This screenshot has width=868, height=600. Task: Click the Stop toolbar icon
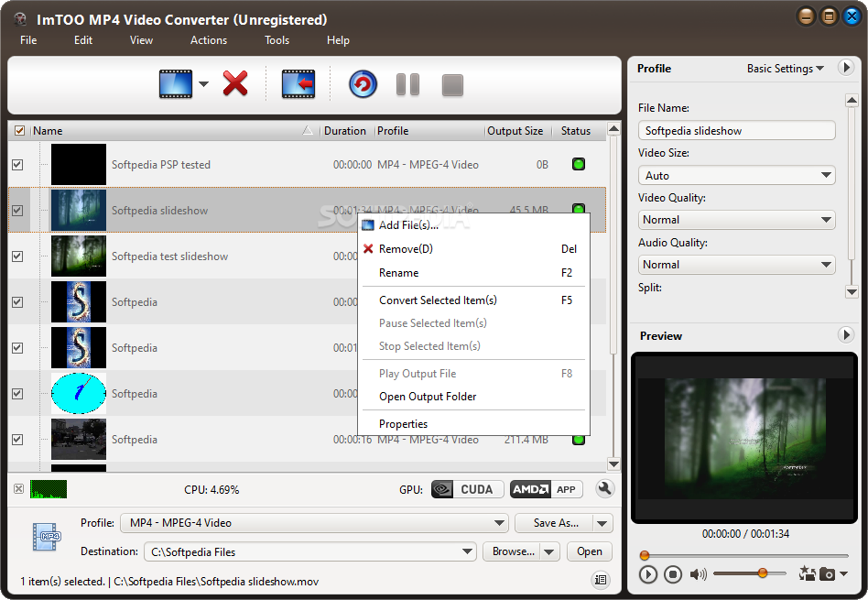452,85
